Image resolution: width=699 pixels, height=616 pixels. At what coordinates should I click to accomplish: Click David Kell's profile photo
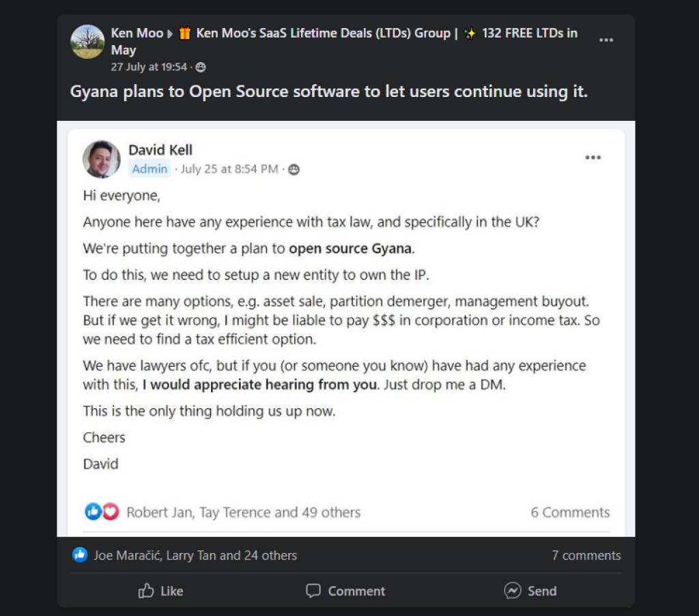pos(101,159)
